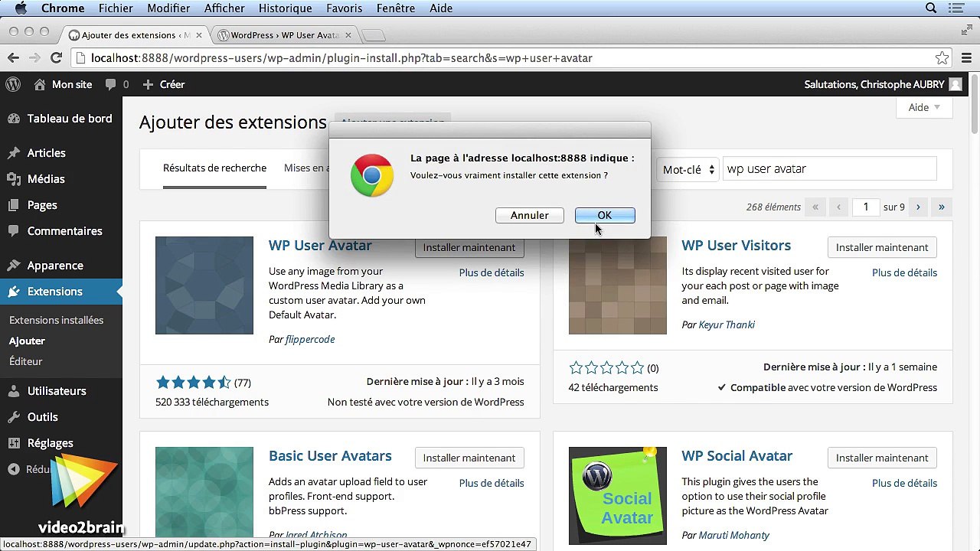This screenshot has height=551, width=980.
Task: Jump to last results page
Action: point(942,207)
